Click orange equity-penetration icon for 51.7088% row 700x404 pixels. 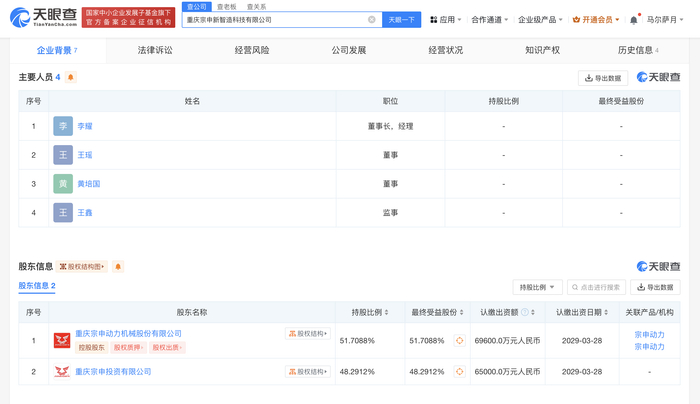coord(459,341)
